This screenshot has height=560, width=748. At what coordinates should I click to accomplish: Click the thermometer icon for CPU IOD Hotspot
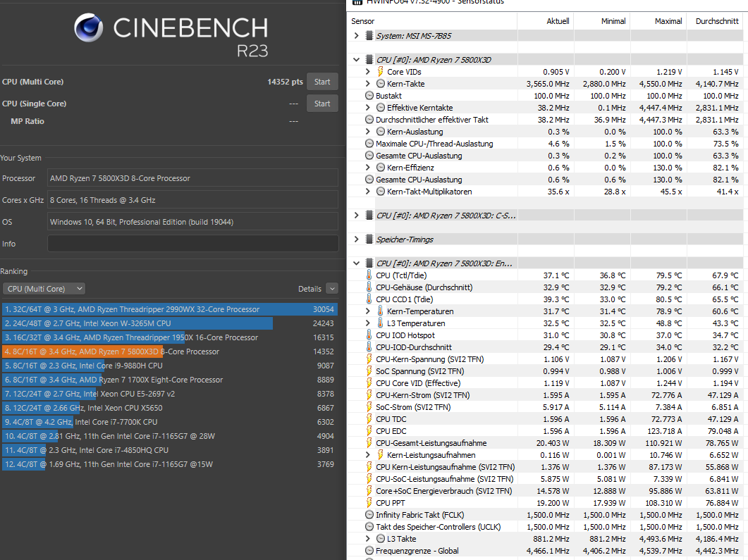tap(369, 335)
